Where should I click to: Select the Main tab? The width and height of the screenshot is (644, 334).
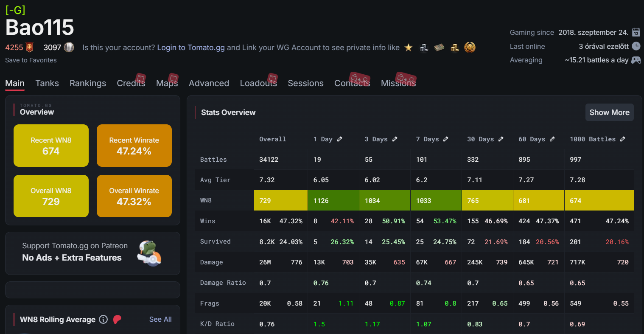[x=15, y=83]
